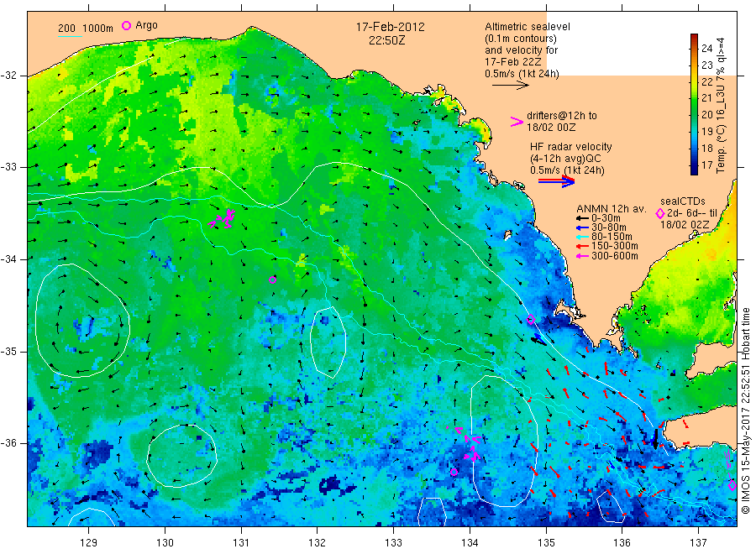Click the latitude label -32
Image resolution: width=756 pixels, height=554 pixels.
(x=9, y=76)
